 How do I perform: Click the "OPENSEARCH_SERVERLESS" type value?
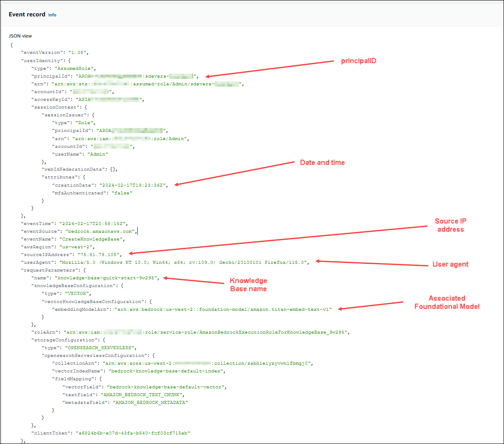coord(100,348)
